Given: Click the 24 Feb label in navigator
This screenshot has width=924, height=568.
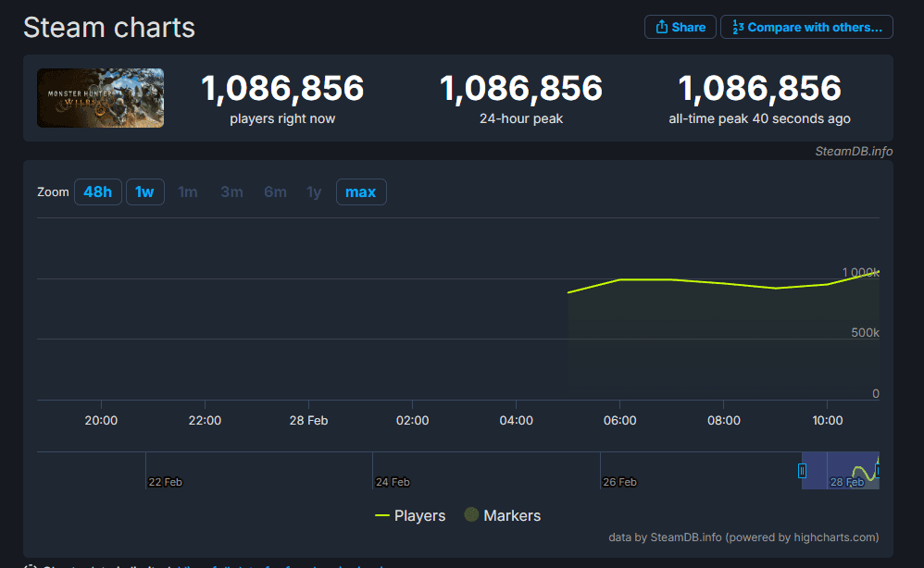Looking at the screenshot, I should [393, 482].
